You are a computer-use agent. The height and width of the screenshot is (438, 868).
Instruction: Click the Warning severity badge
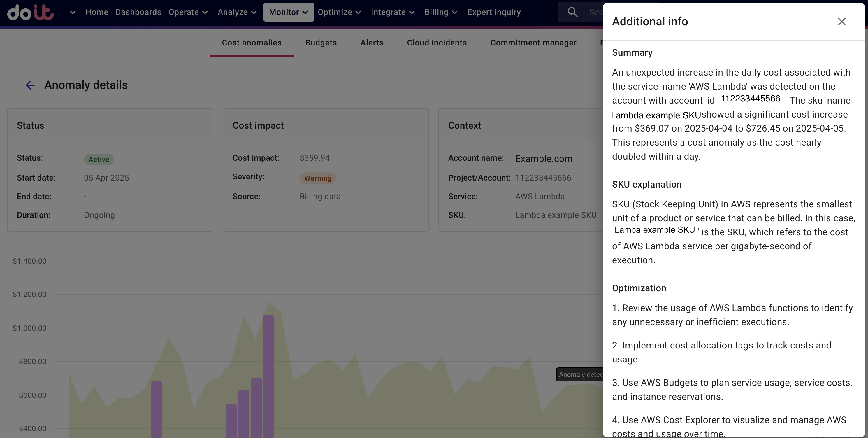click(318, 178)
